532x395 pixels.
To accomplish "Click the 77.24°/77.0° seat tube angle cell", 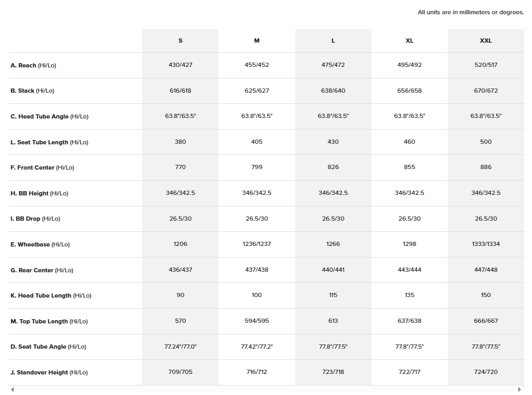I will point(180,347).
